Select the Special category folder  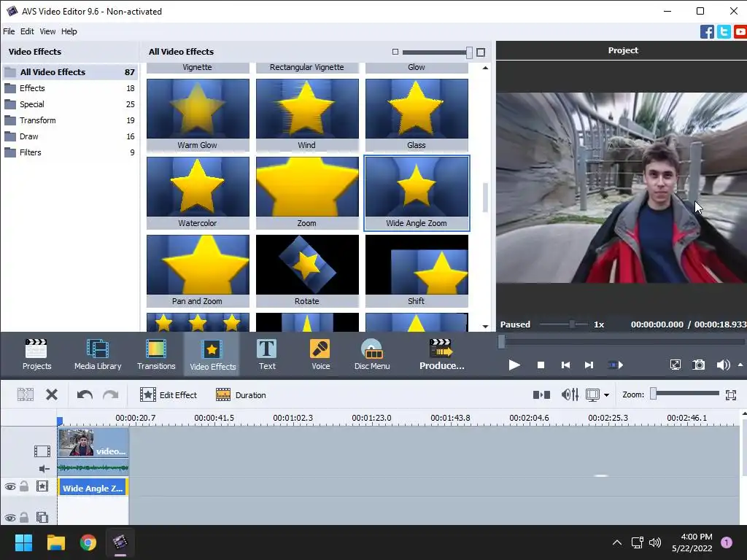pyautogui.click(x=69, y=104)
